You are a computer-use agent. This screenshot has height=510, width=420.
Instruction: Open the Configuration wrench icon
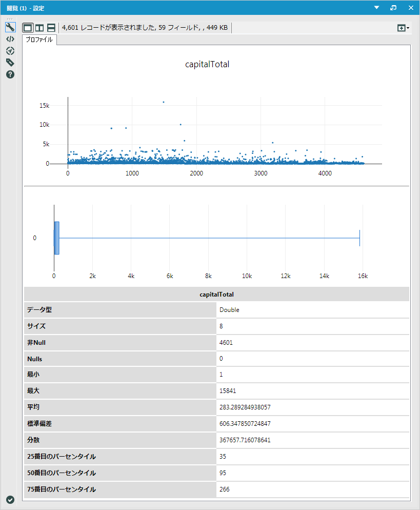[x=10, y=27]
